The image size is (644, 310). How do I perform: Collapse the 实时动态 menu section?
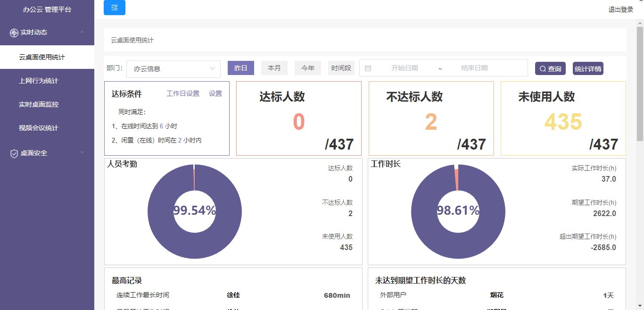pos(82,33)
